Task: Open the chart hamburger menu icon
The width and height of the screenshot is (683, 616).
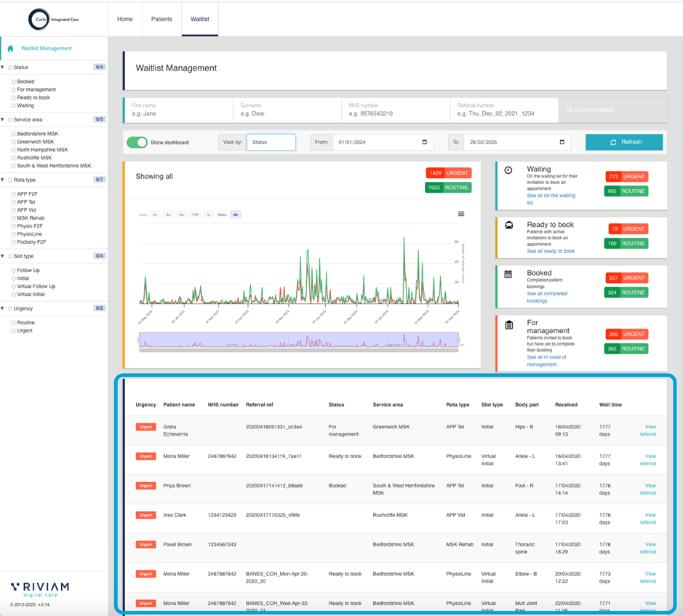Action: [461, 214]
